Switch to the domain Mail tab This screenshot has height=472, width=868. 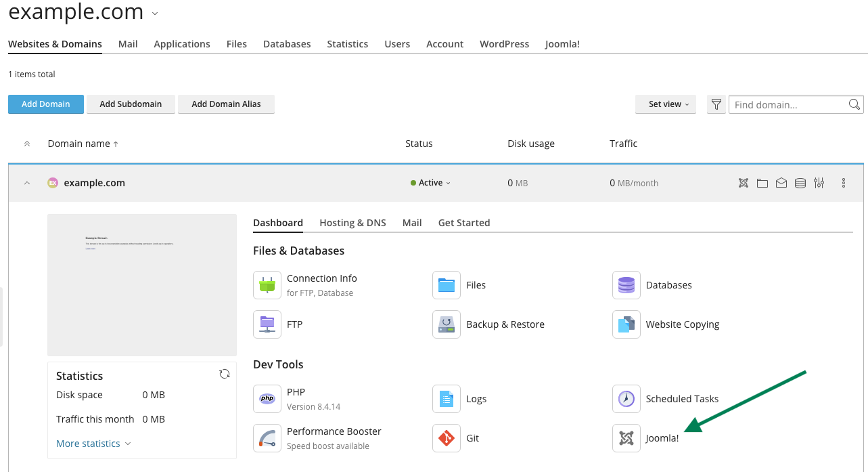click(x=412, y=223)
